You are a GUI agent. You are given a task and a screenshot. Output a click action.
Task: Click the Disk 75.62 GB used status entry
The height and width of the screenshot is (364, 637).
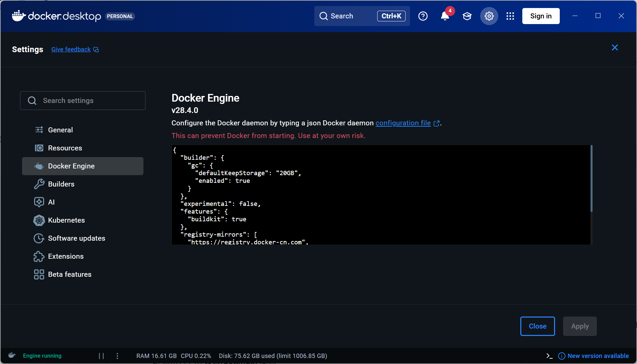tap(273, 356)
